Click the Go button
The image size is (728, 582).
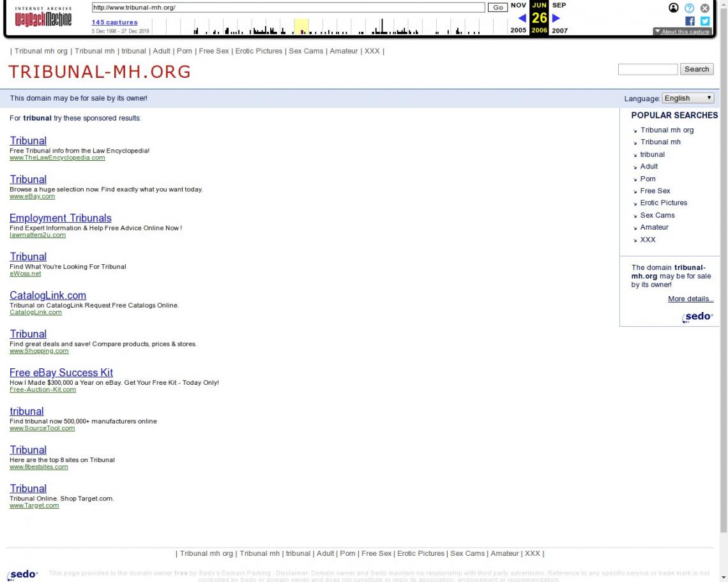tap(497, 8)
